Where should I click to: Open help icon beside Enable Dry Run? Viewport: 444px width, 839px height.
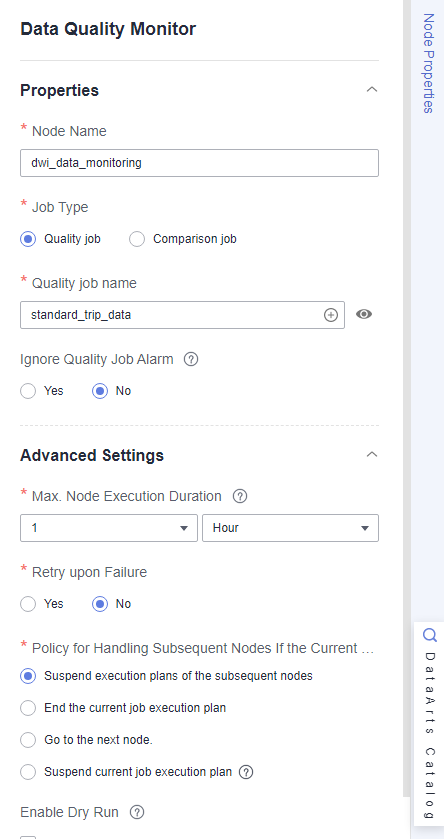(x=137, y=812)
